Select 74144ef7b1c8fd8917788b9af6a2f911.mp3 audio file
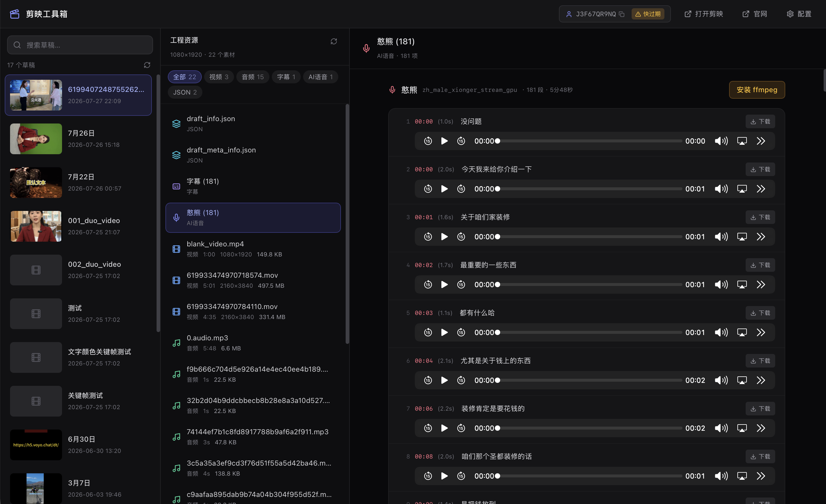 (x=253, y=437)
